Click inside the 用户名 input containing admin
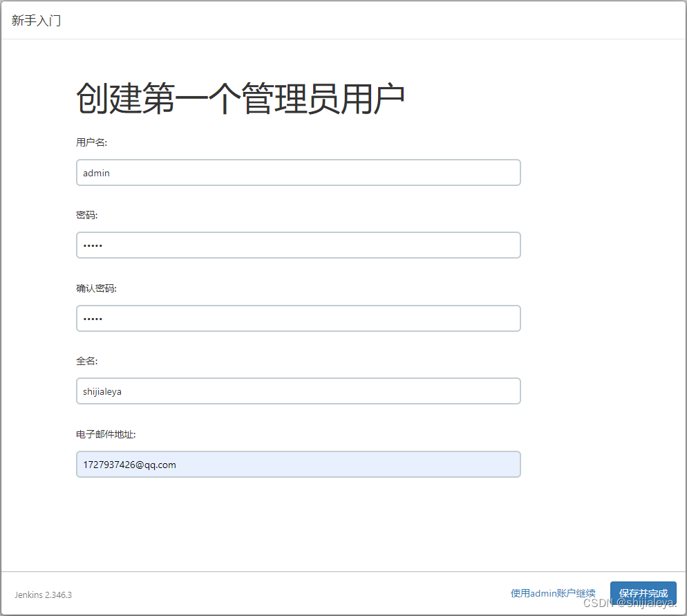687x616 pixels. tap(297, 172)
